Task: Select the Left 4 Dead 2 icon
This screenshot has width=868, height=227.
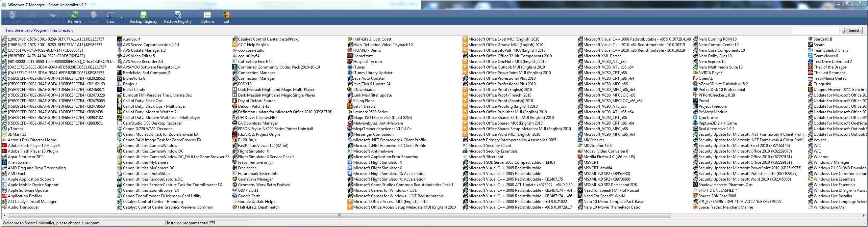Action: 350,107
